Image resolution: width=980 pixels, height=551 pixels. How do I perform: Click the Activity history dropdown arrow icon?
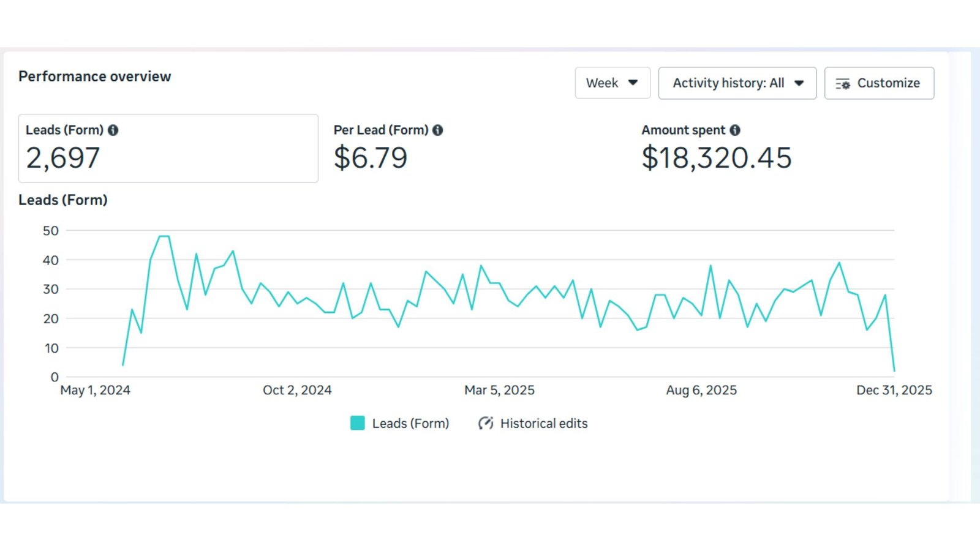[798, 83]
